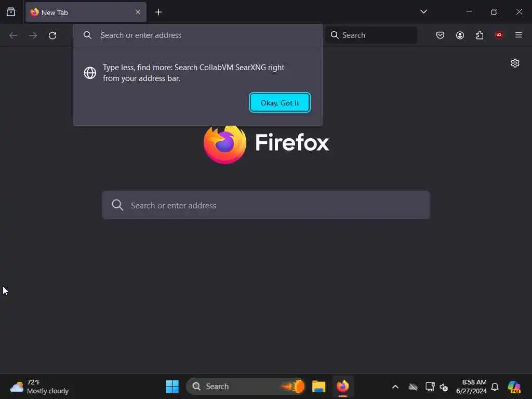Focus the toolbar address bar field
The width and height of the screenshot is (532, 399).
pyautogui.click(x=198, y=35)
